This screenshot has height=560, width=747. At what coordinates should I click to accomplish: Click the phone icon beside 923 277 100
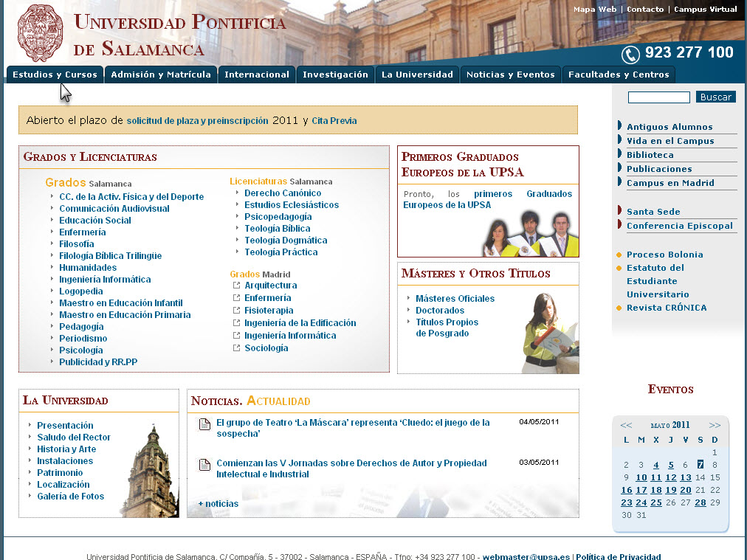630,55
